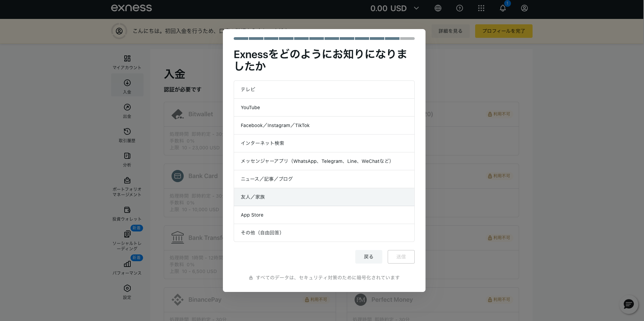Select the 友人／家族 answer
Viewport: 644px width, 321px height.
[324, 197]
